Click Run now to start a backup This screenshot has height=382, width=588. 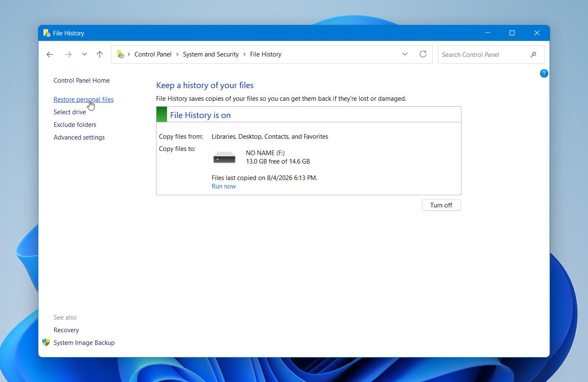224,186
